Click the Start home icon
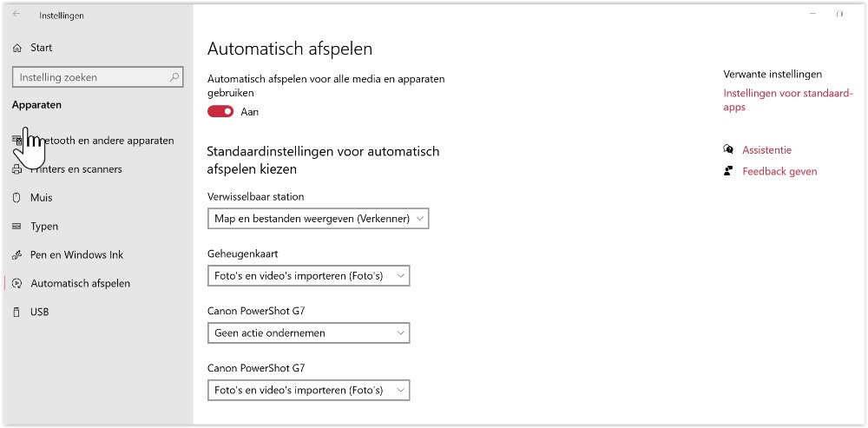 pyautogui.click(x=16, y=49)
